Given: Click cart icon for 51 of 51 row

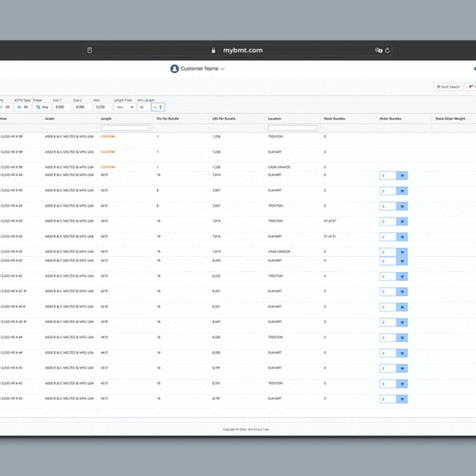Looking at the screenshot, I should (x=401, y=236).
